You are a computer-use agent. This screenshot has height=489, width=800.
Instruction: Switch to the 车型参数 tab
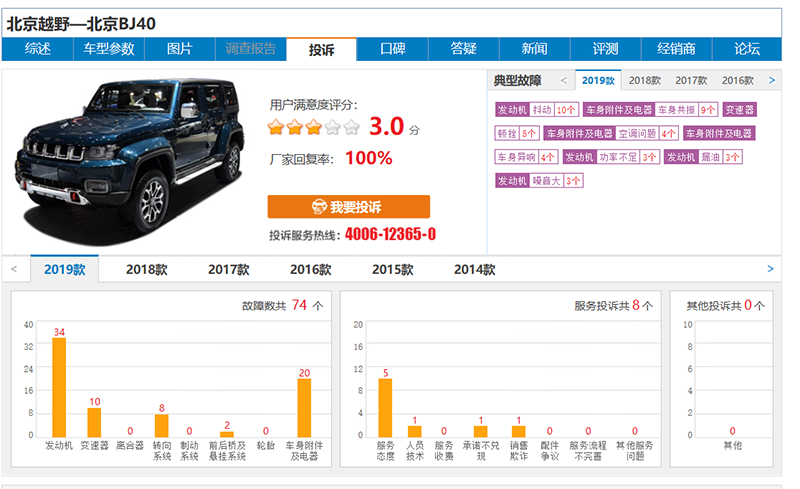pos(109,49)
